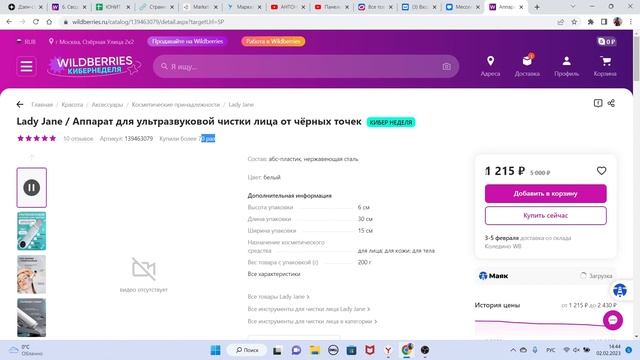Open Все инструменты для чистки лица Lady Jane

pos(309,309)
